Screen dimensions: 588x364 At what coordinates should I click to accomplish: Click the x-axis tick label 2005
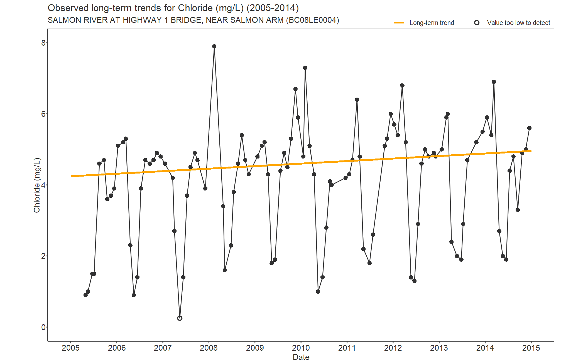pyautogui.click(x=71, y=348)
